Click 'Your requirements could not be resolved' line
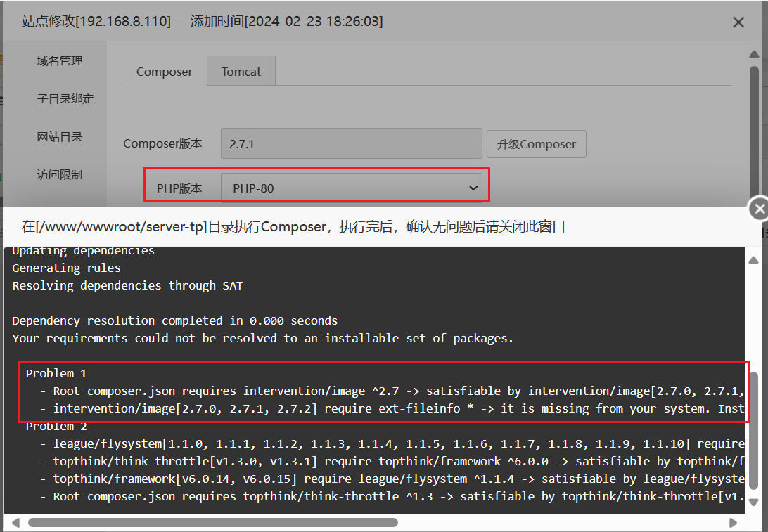Viewport: 768px width, 532px height. [262, 339]
